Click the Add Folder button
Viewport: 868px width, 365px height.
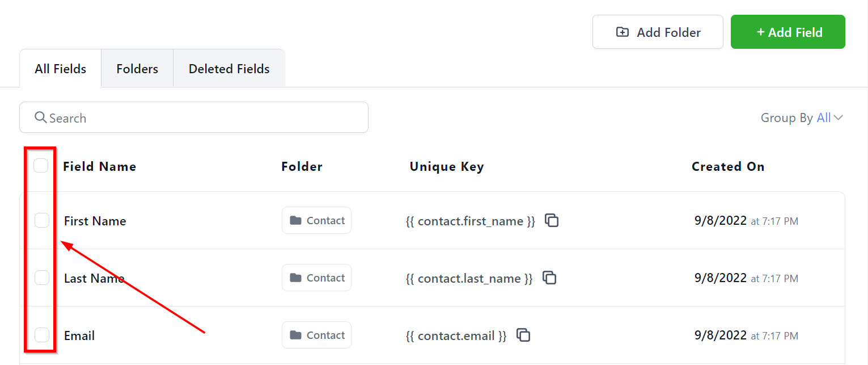point(658,32)
